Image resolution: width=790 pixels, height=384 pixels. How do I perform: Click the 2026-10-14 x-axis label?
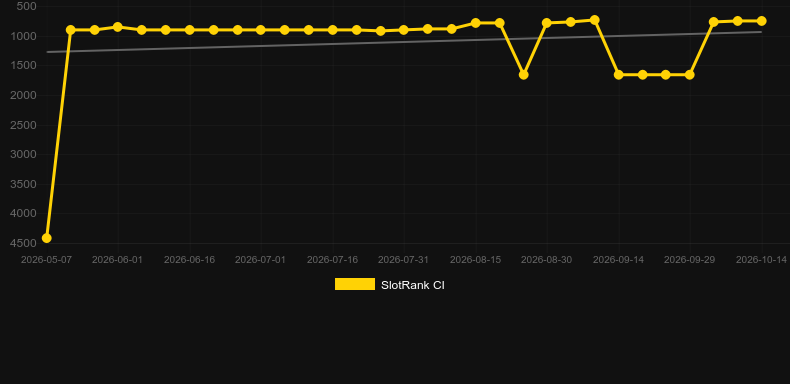(761, 260)
